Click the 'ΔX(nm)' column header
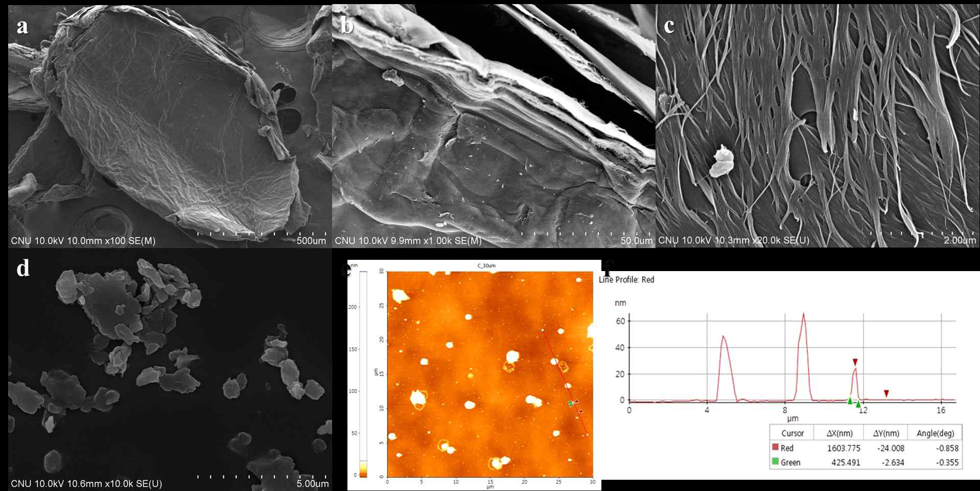This screenshot has width=980, height=491. (839, 433)
